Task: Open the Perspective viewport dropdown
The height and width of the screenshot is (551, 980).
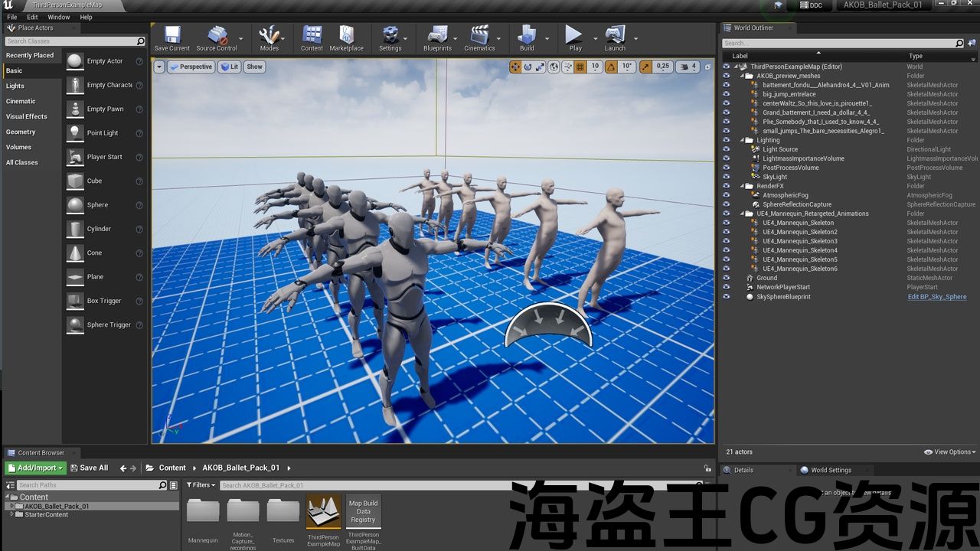Action: [x=191, y=67]
